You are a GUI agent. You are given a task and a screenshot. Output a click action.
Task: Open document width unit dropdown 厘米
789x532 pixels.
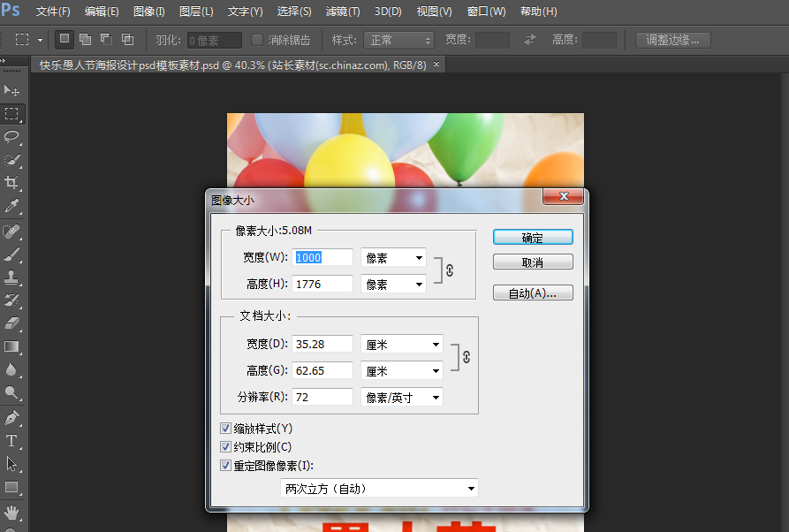401,345
